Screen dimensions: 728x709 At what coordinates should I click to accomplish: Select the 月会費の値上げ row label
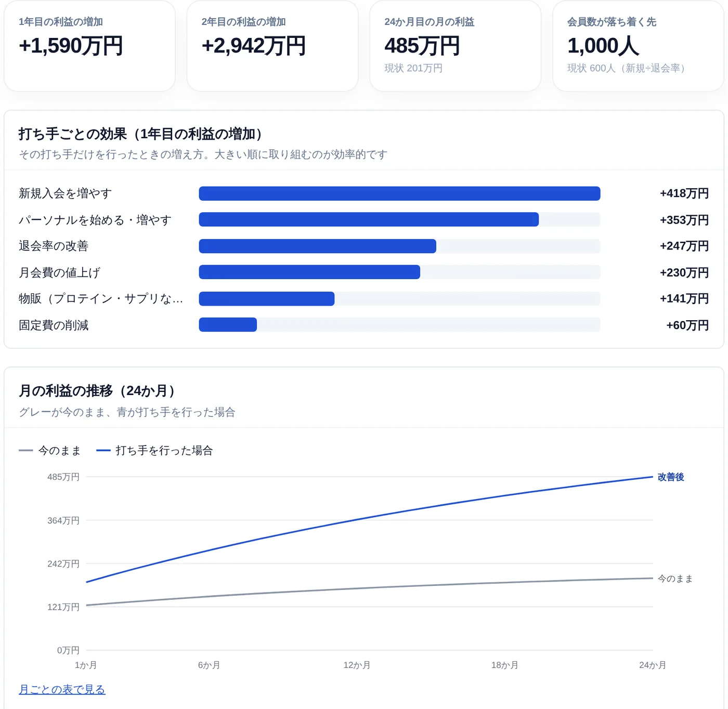pyautogui.click(x=60, y=272)
